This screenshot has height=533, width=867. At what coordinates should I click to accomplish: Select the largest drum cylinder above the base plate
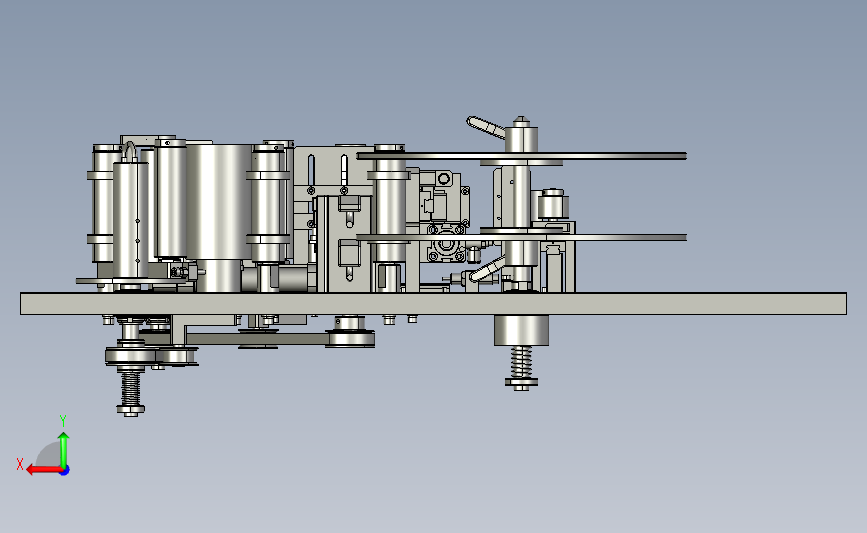(x=218, y=201)
